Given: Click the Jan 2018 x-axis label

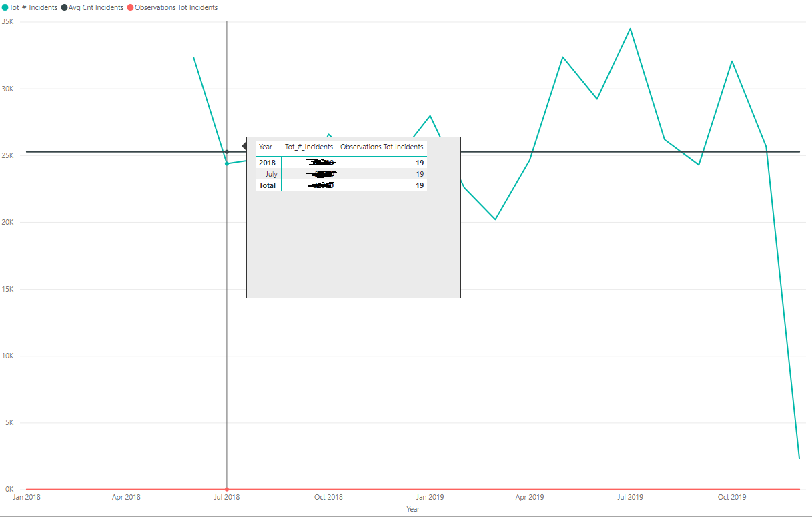Looking at the screenshot, I should [27, 497].
